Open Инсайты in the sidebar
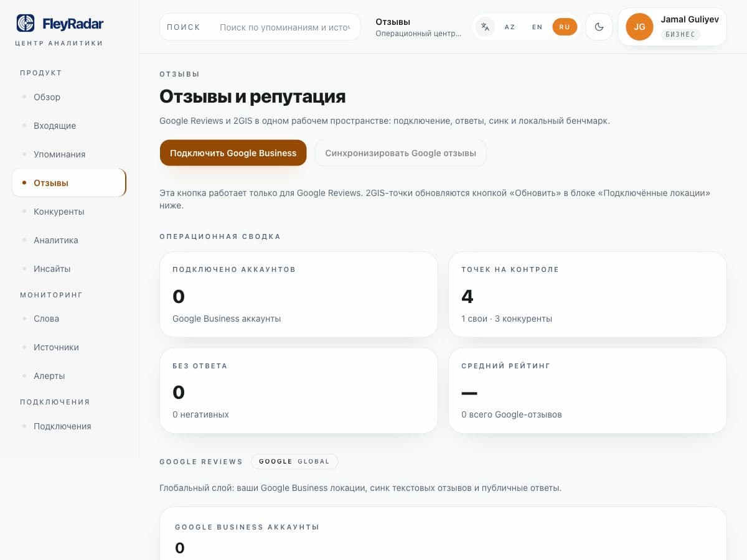Image resolution: width=747 pixels, height=560 pixels. point(69,269)
